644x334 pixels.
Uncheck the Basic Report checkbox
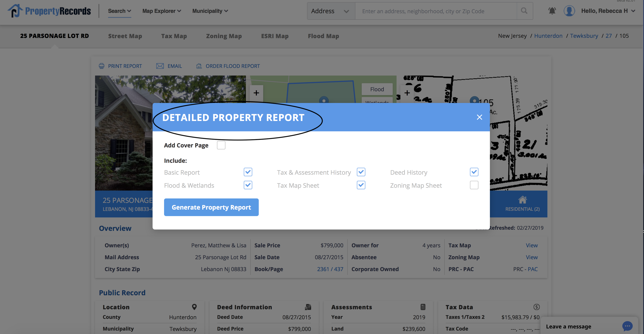[x=248, y=172]
